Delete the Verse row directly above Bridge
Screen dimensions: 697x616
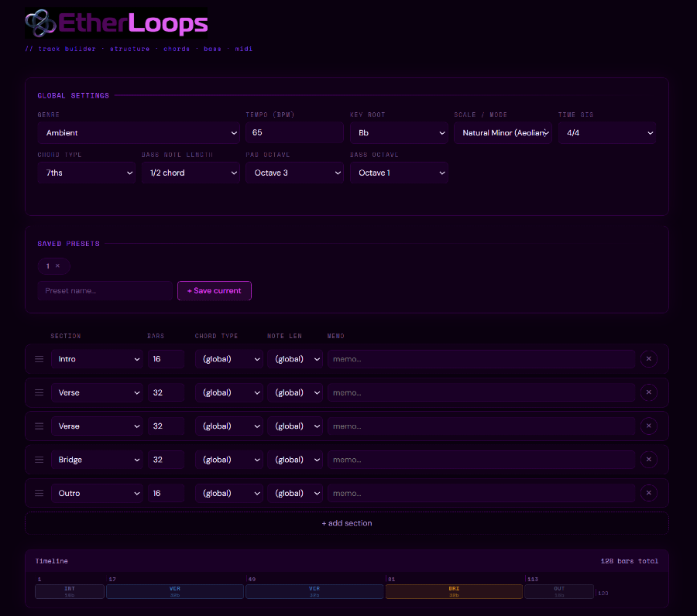coord(648,426)
